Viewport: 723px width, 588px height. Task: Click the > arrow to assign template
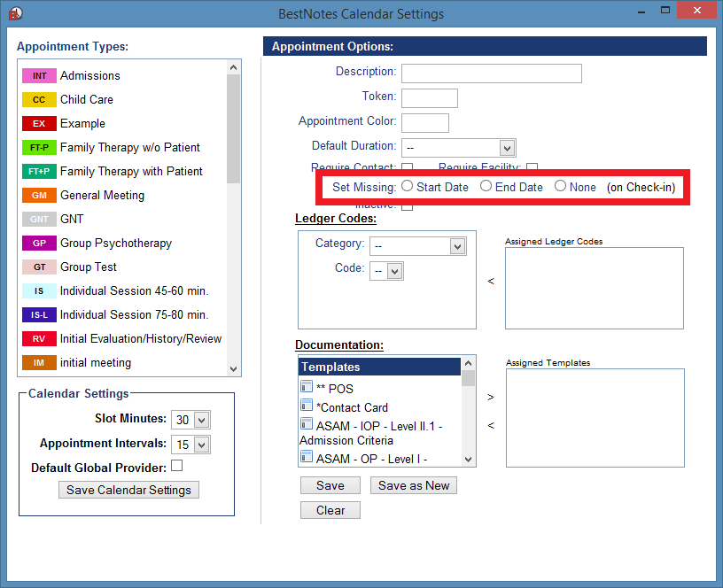coord(491,398)
